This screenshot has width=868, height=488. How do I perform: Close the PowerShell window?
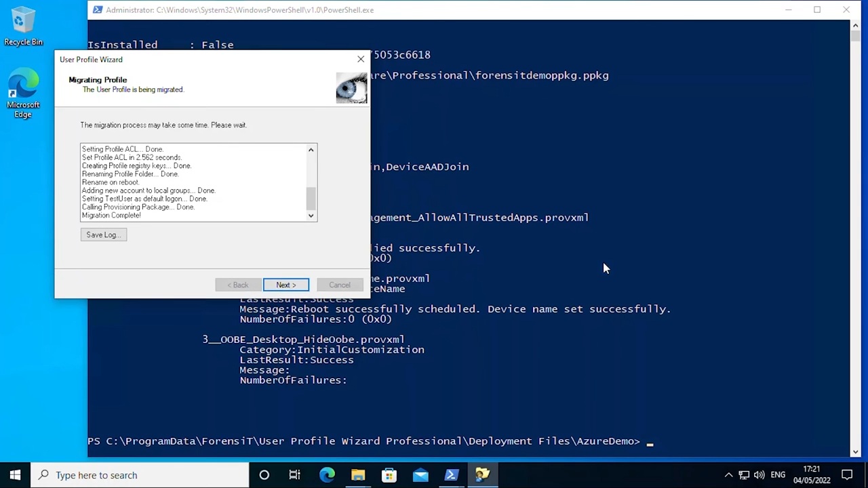[846, 9]
